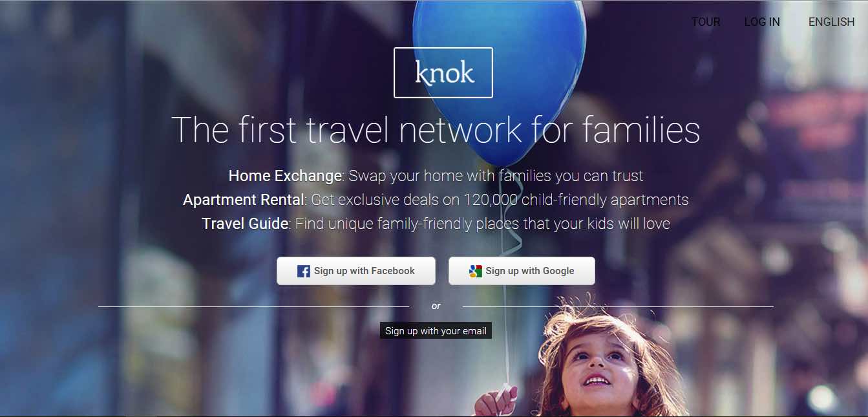Click the knok logo box
868x417 pixels.
click(x=443, y=72)
